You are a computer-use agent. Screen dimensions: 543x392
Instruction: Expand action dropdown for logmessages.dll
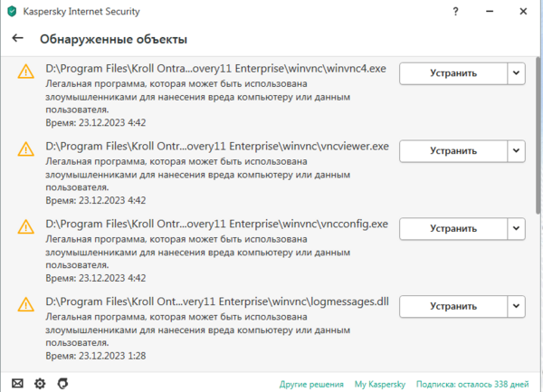pos(515,307)
